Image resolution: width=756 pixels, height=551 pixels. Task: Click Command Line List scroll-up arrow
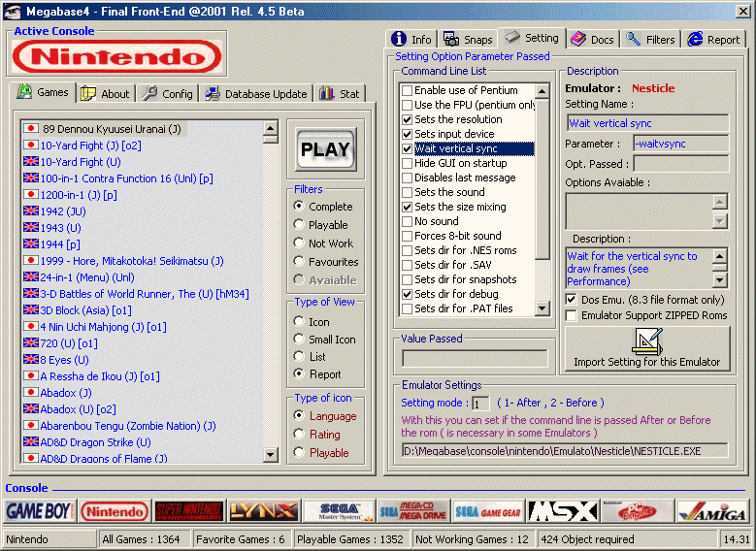pyautogui.click(x=542, y=90)
